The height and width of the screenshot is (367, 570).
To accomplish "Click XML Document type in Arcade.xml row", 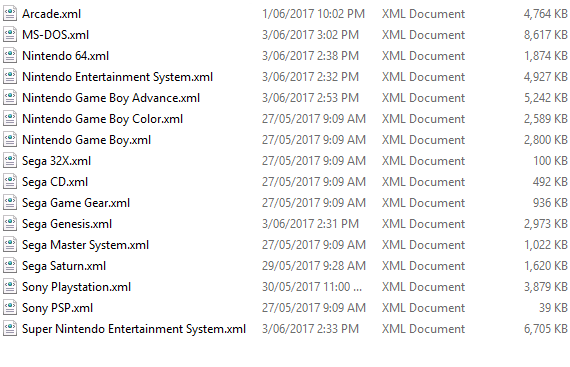I will [x=424, y=14].
